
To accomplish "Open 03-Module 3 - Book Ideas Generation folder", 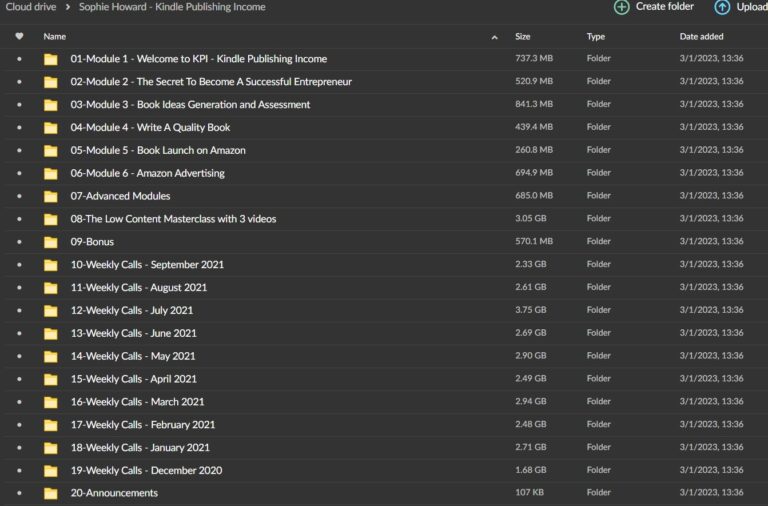I will 190,104.
